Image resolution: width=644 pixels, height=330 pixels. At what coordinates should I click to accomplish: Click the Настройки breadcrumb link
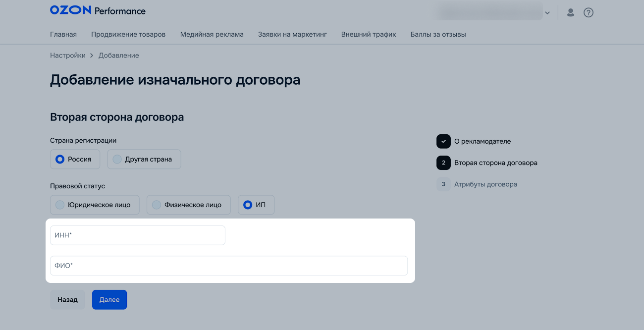pyautogui.click(x=68, y=55)
